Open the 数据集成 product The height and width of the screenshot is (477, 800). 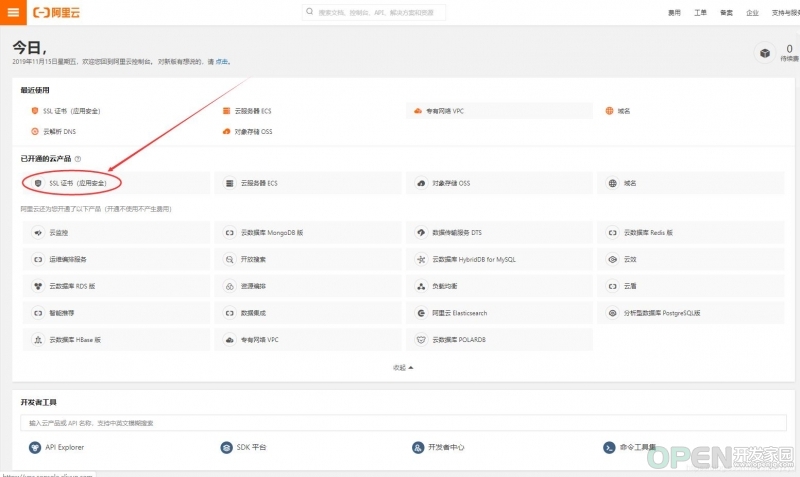pos(308,313)
